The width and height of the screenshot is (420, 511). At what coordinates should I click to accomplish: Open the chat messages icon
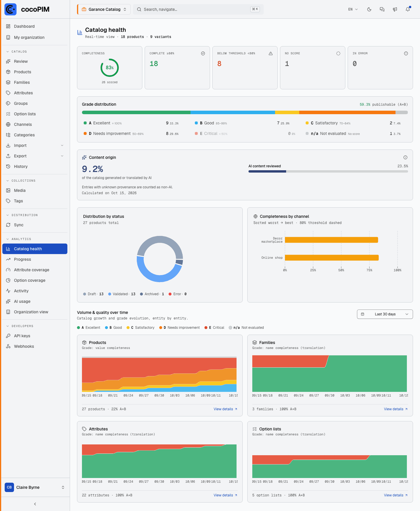(x=382, y=9)
